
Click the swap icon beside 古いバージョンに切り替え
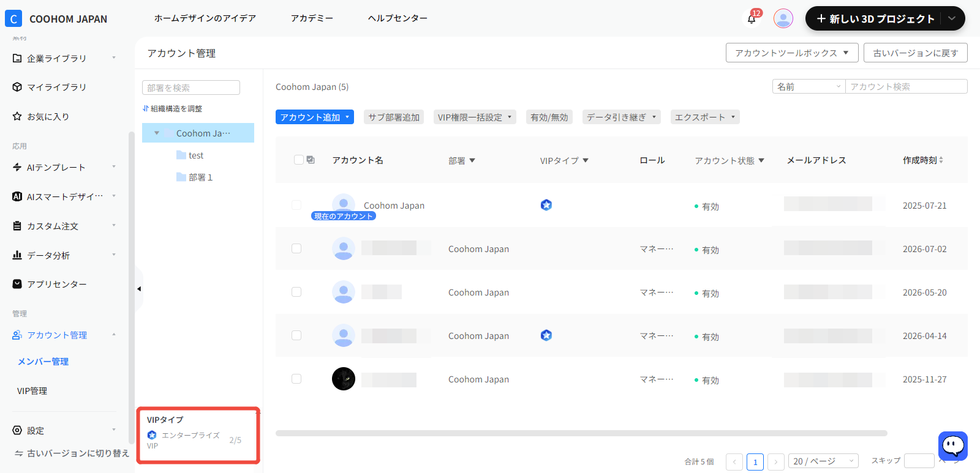pos(19,453)
